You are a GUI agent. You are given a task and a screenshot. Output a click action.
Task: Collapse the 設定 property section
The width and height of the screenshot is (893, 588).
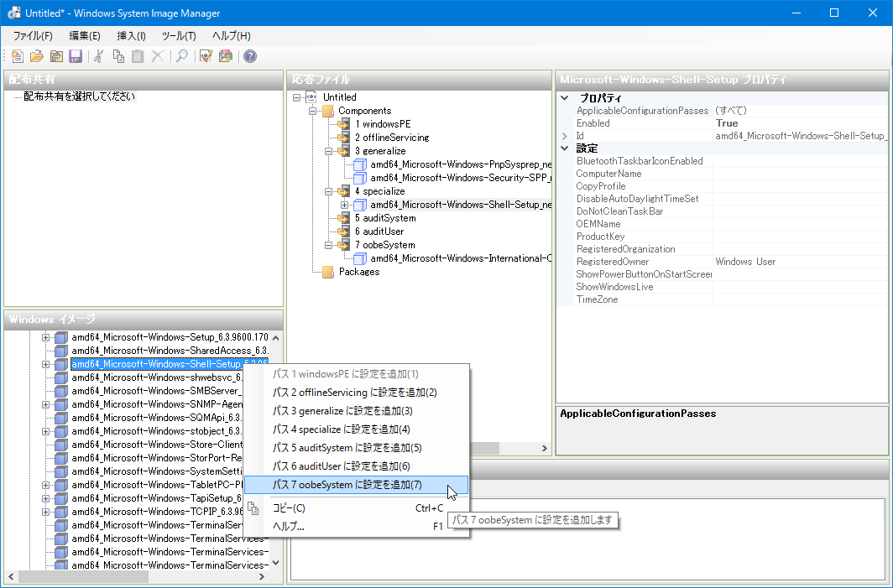(564, 148)
